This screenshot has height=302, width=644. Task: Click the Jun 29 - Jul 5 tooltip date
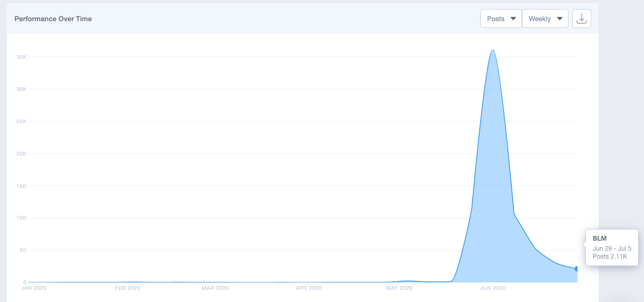point(612,248)
